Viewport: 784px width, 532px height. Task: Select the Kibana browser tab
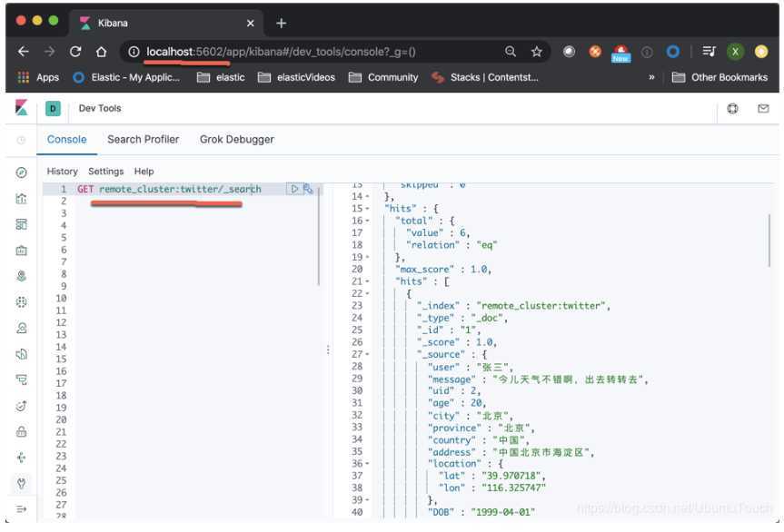click(165, 23)
